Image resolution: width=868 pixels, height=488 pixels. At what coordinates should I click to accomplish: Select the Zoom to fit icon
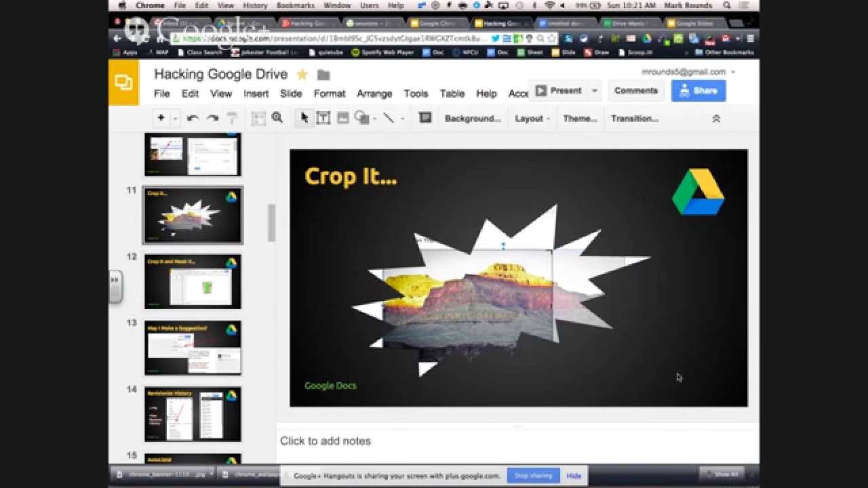[258, 118]
